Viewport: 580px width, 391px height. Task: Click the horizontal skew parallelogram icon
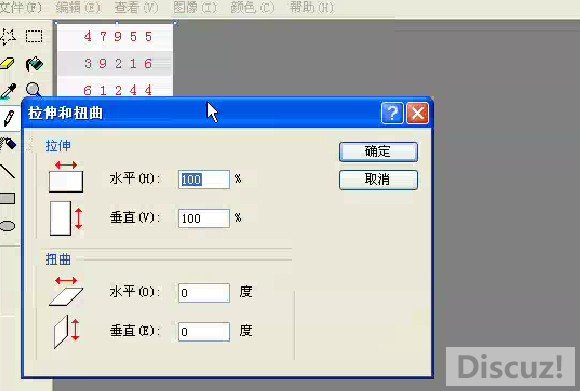click(66, 291)
